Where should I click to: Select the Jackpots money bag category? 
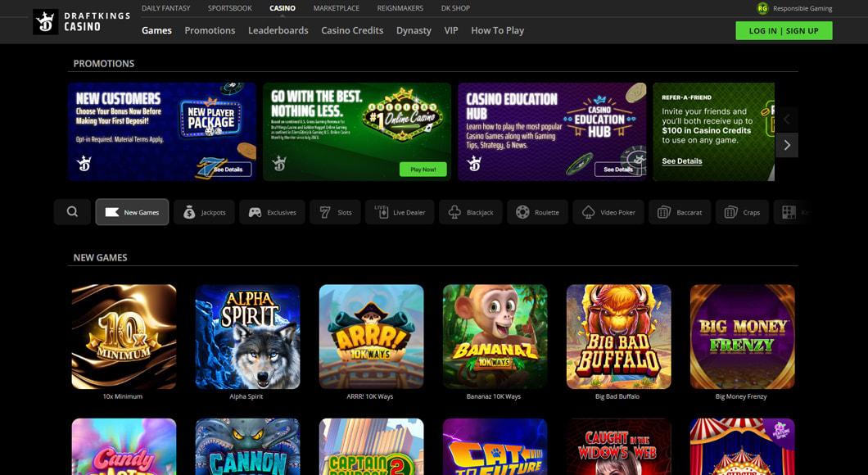(205, 212)
